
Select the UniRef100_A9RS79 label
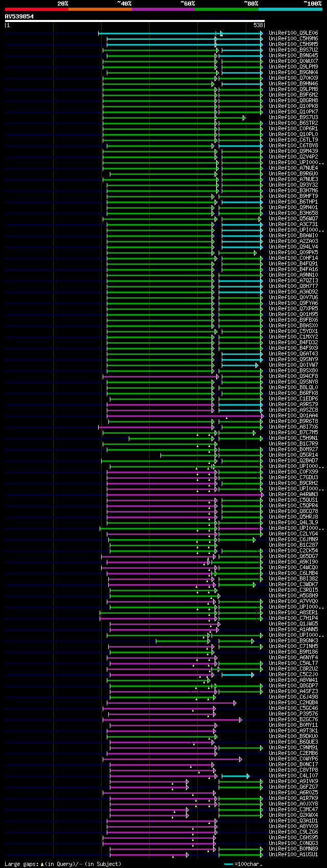293,405
